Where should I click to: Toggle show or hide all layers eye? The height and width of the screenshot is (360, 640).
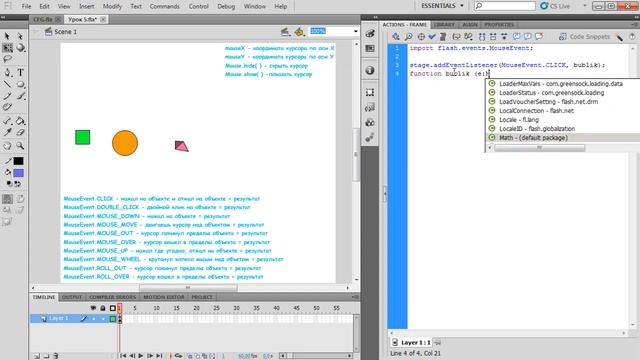click(x=93, y=308)
